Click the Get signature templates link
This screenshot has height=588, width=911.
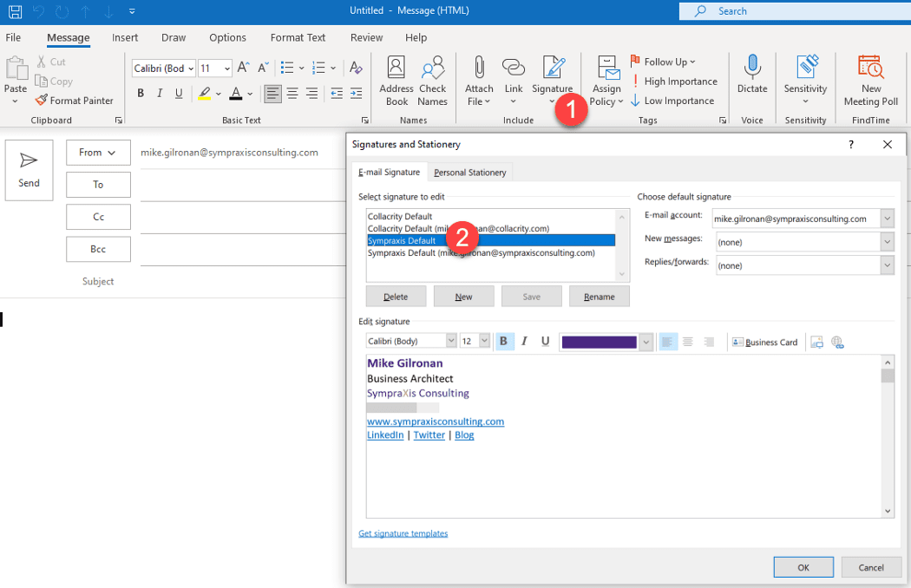[403, 532]
